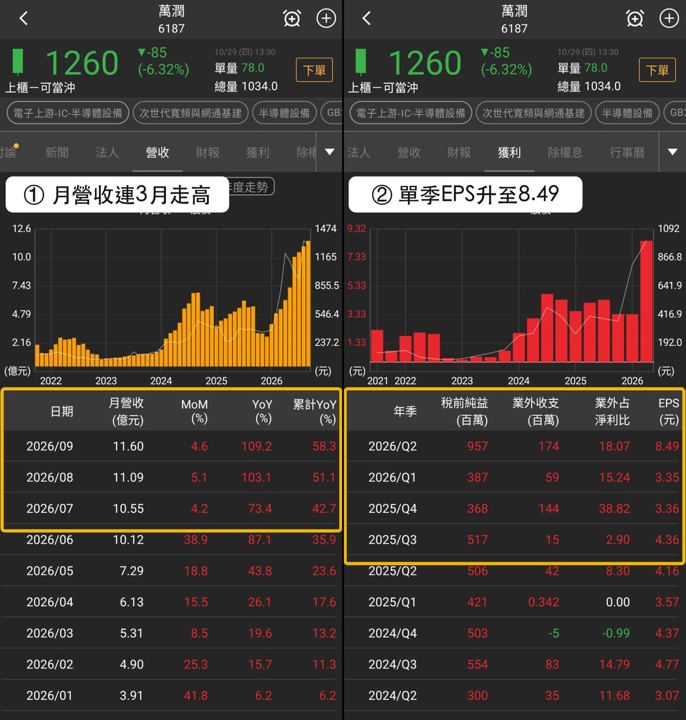Open 行事曆 tab in right panel
686x720 pixels.
[627, 152]
